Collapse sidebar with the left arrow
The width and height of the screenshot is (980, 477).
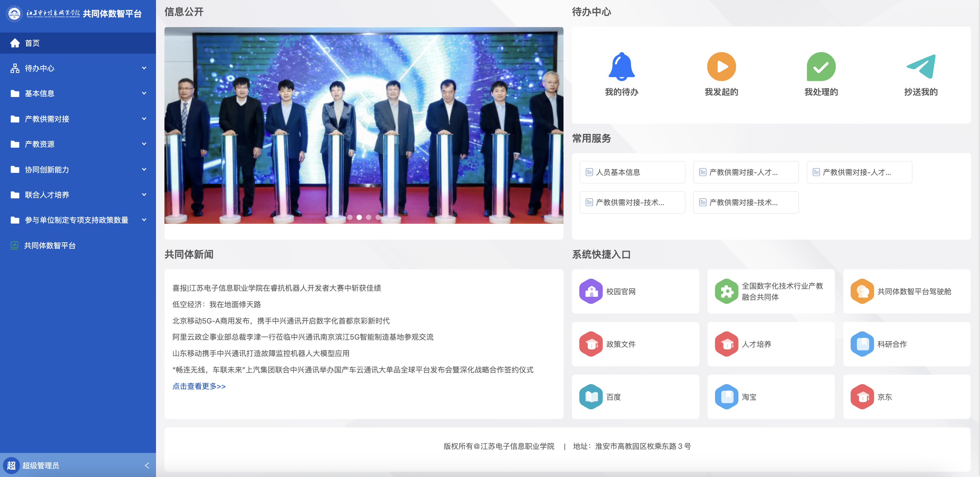147,465
